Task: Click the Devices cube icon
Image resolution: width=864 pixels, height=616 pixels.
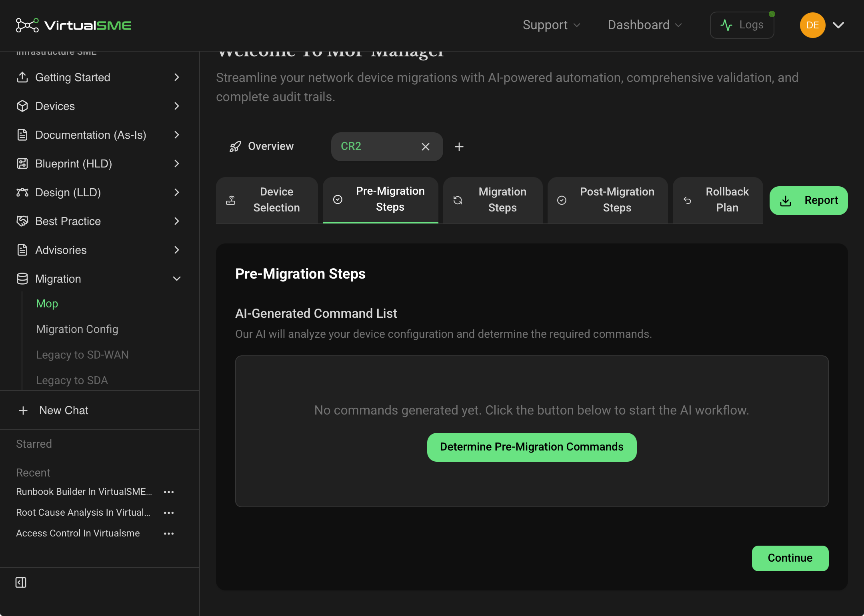Action: (22, 106)
